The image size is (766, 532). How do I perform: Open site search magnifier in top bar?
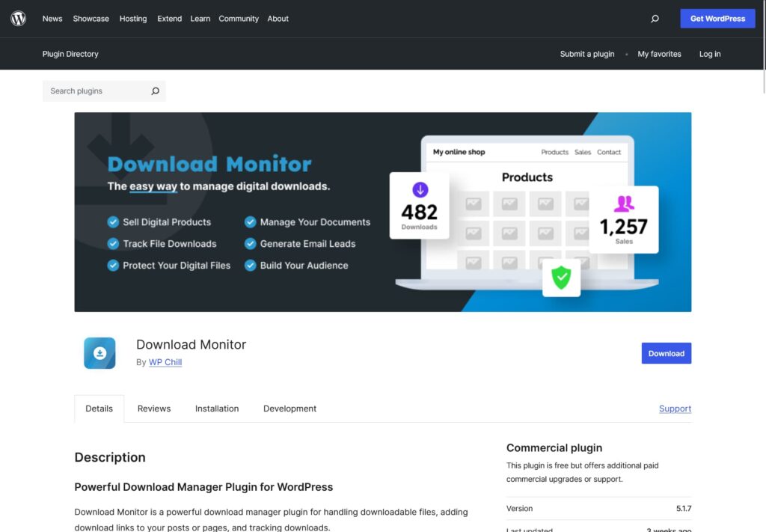655,19
